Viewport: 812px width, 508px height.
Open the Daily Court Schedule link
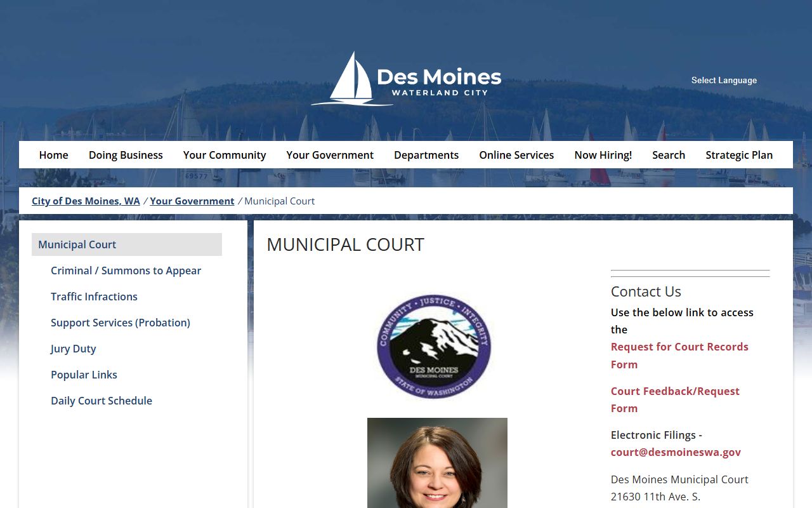coord(101,401)
